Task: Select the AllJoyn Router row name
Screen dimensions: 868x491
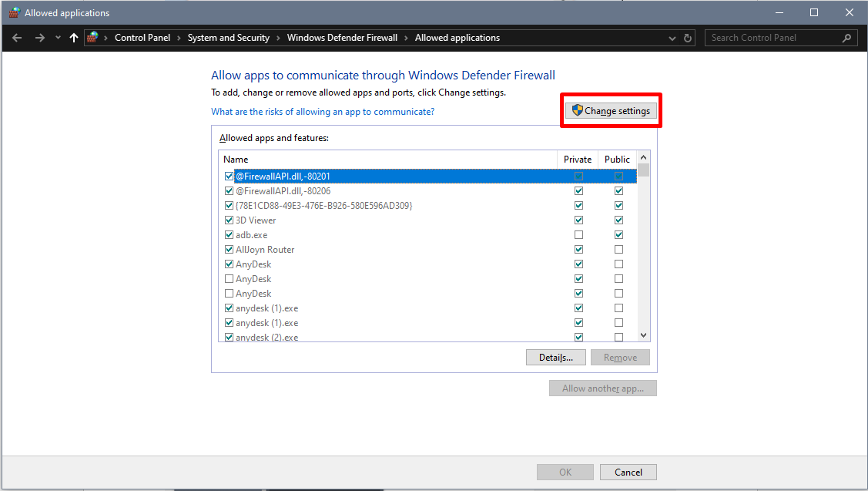Action: point(265,250)
